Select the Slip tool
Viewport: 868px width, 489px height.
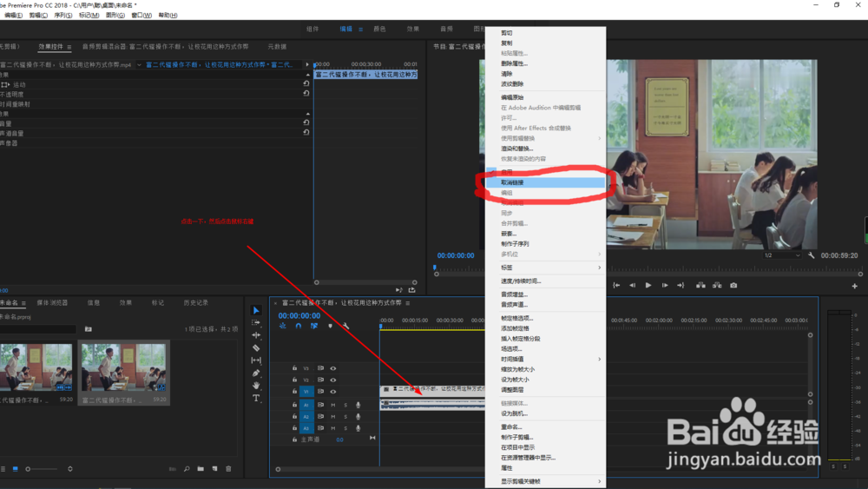click(256, 360)
